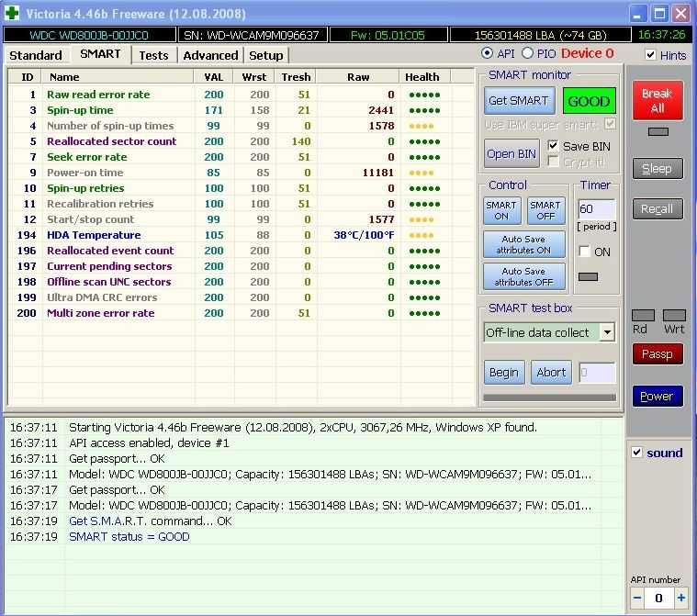
Task: Click the input field next to Abort
Action: pos(598,373)
